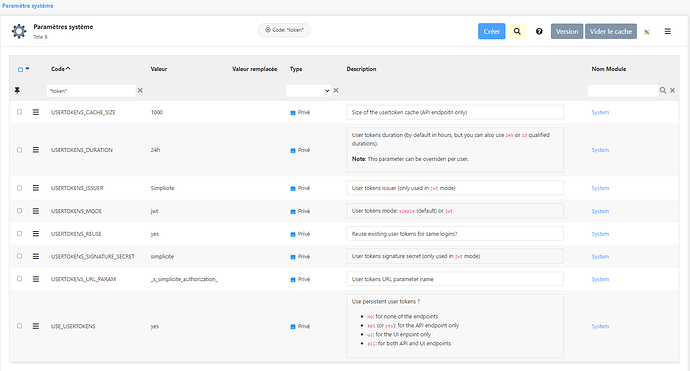Open System link for USERTOKENS_ISSUER row
690x371 pixels.
pyautogui.click(x=600, y=188)
